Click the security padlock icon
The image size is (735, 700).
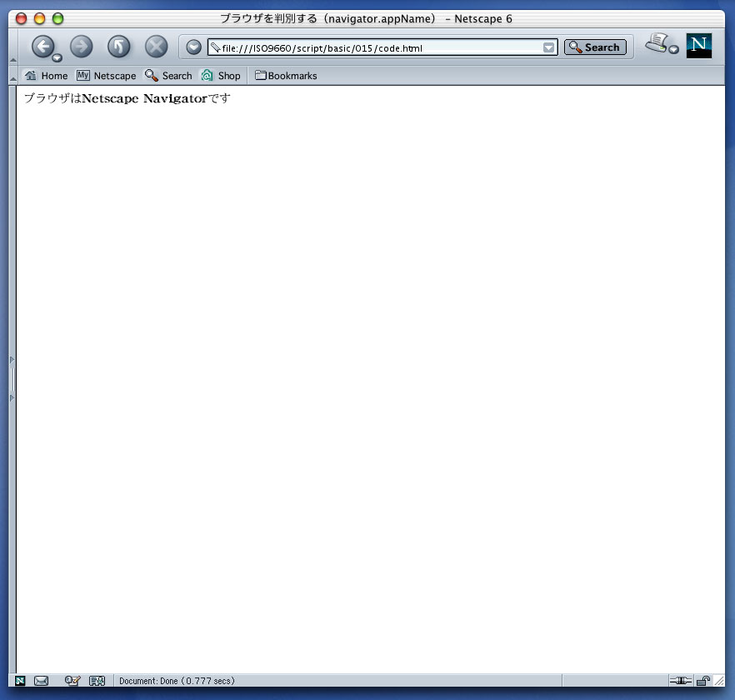(x=703, y=681)
